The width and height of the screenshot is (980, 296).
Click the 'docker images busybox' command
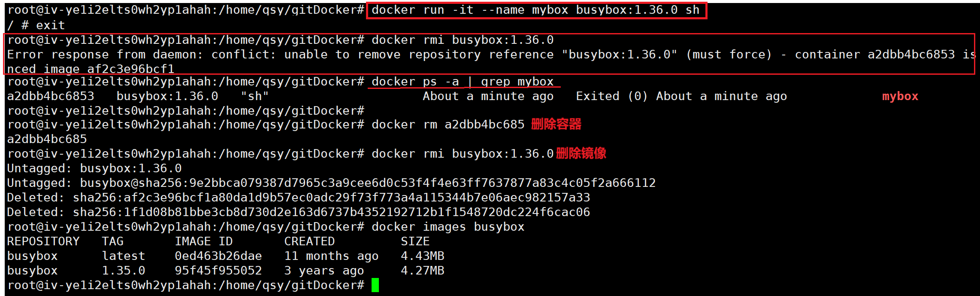448,227
